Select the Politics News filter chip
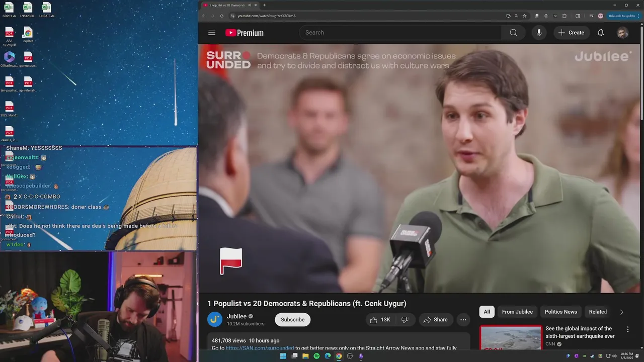Screen dimensions: 644x362 tap(560, 312)
